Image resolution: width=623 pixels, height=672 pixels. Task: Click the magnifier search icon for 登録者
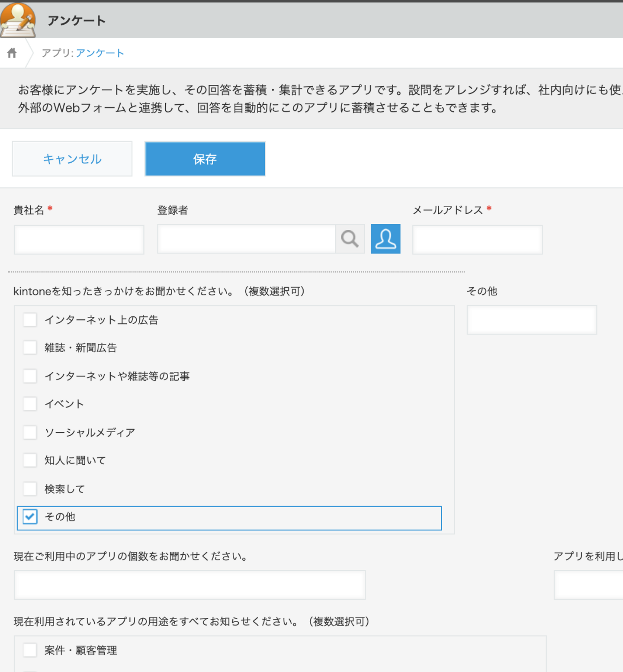click(350, 239)
